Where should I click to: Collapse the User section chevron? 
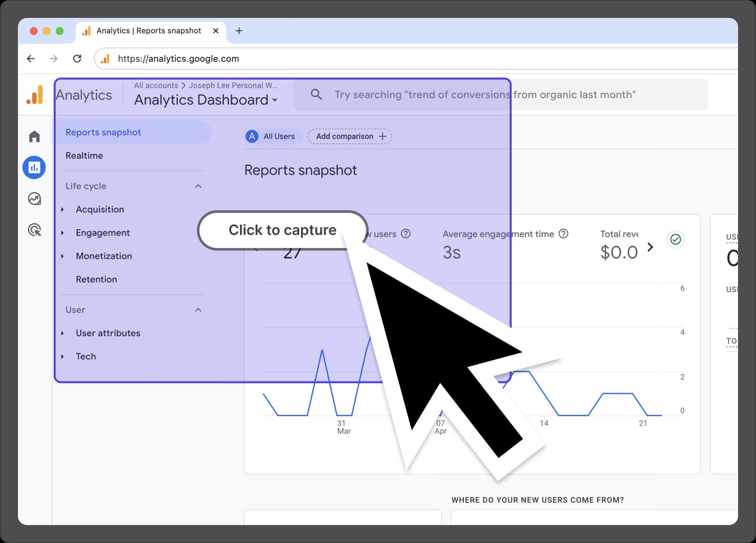[x=198, y=310]
